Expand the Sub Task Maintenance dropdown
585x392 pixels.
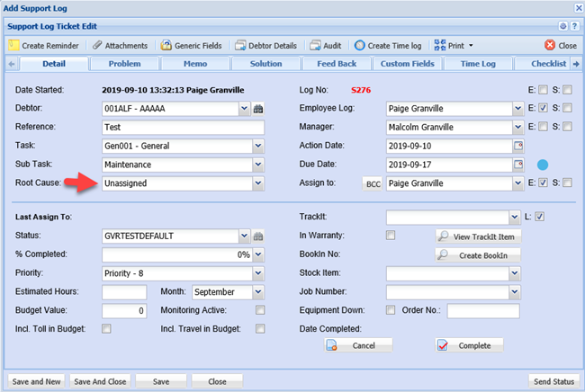click(x=257, y=165)
